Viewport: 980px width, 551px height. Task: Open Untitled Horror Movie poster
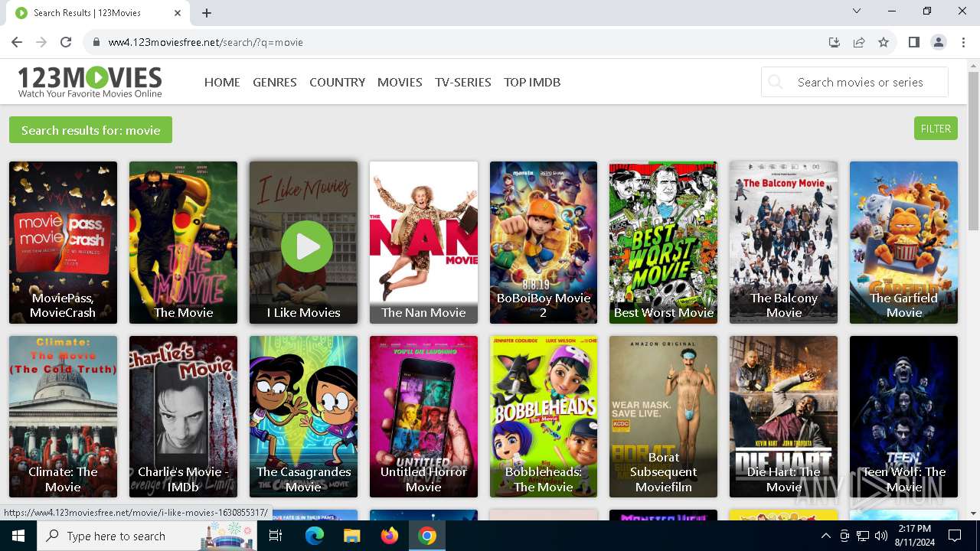tap(423, 416)
